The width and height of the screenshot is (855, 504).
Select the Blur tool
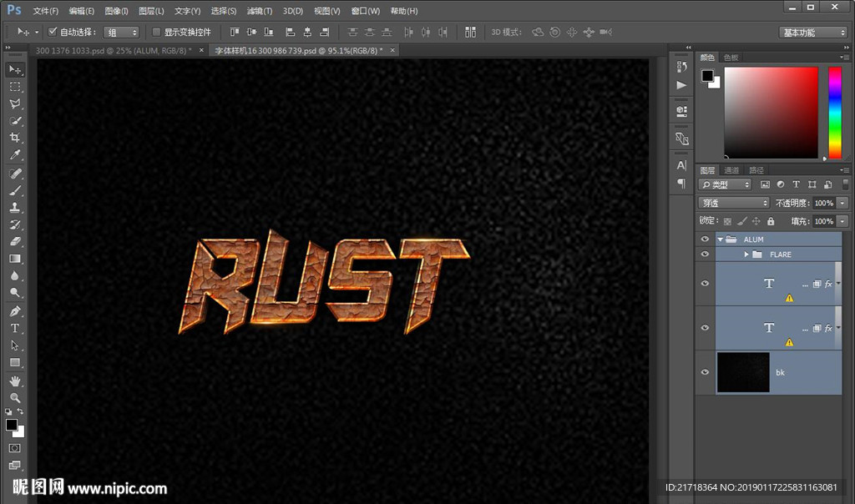15,275
